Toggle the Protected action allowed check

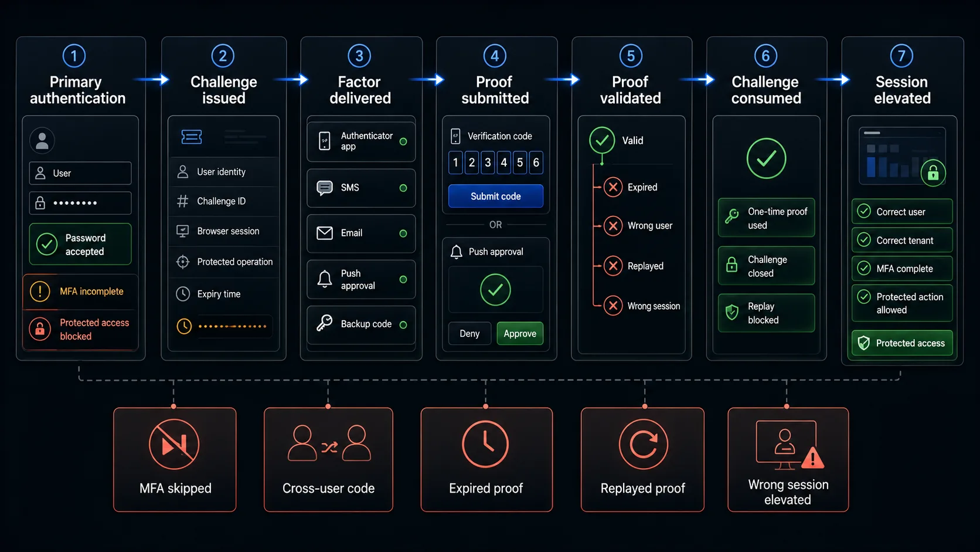click(864, 296)
